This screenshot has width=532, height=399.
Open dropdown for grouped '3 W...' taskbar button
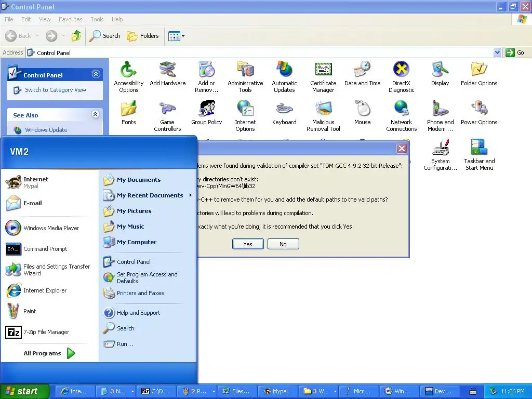click(x=335, y=391)
